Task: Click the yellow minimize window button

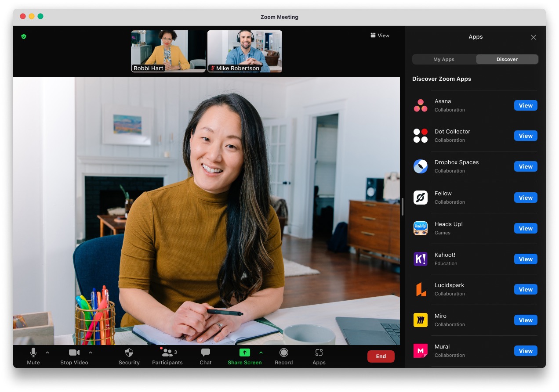Action: [x=32, y=16]
